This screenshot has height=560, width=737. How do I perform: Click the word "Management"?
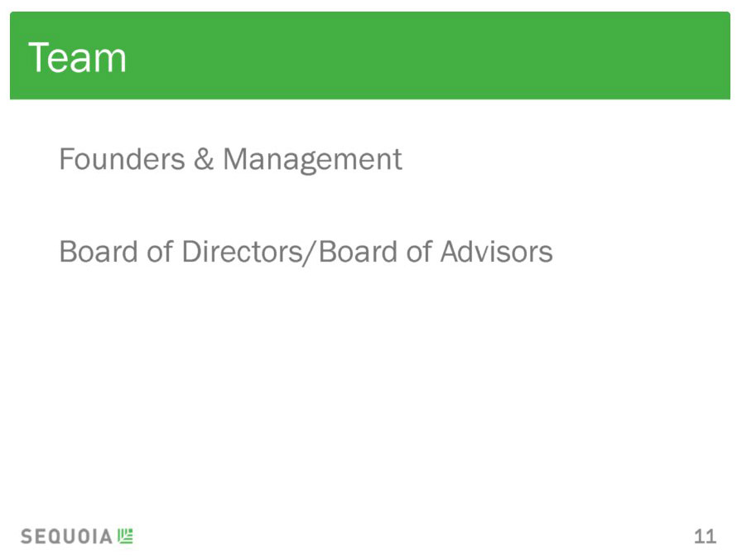pyautogui.click(x=312, y=161)
